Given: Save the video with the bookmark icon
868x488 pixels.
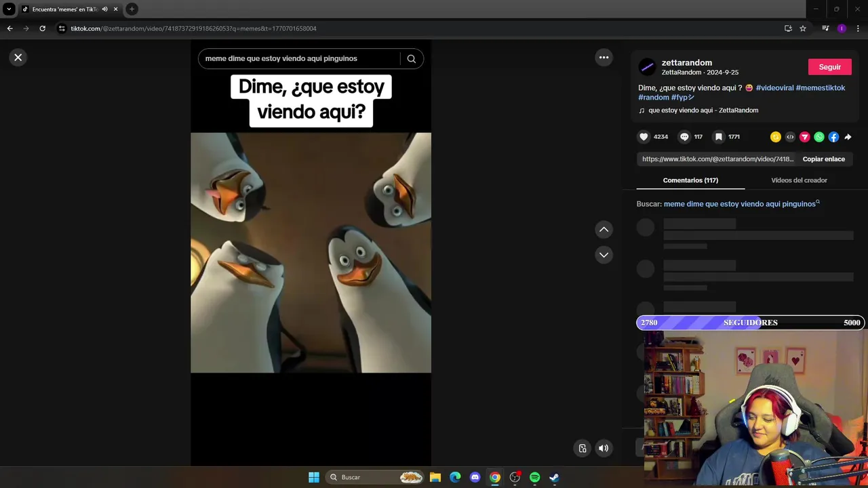Looking at the screenshot, I should pos(718,137).
